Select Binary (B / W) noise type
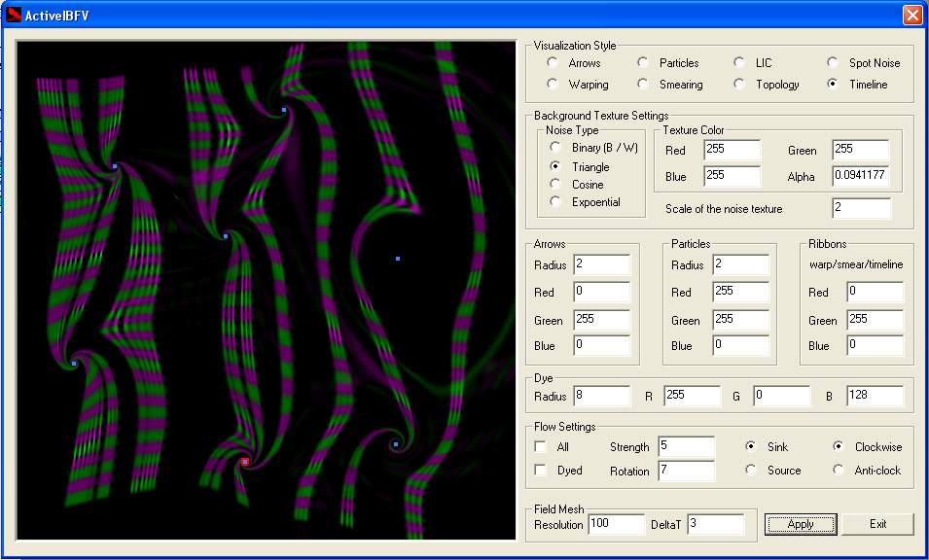This screenshot has height=560, width=929. pos(555,148)
